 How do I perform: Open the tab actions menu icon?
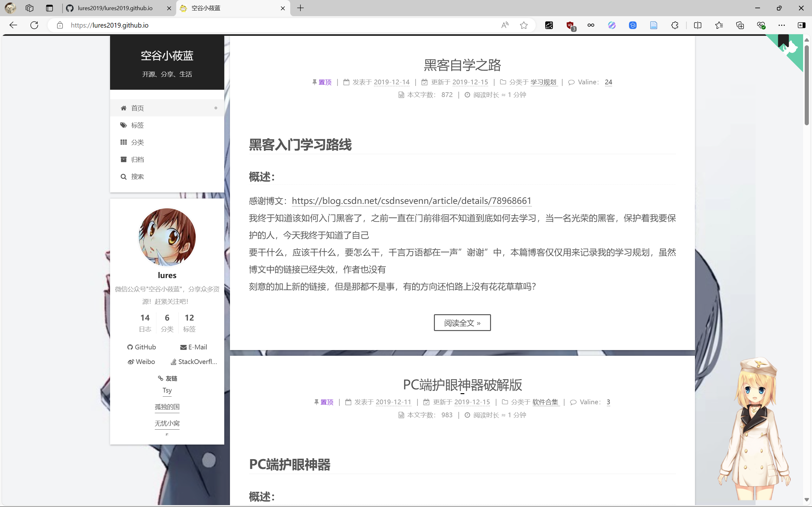[49, 8]
